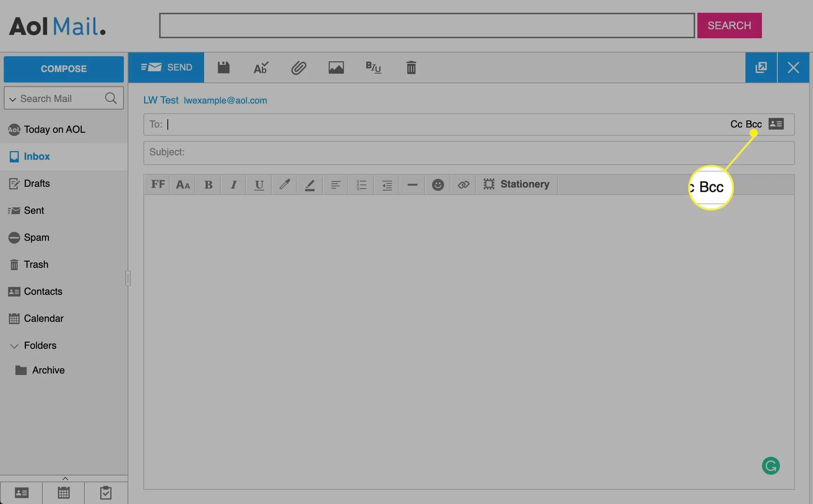Click the save draft floppy disk icon

pyautogui.click(x=223, y=68)
